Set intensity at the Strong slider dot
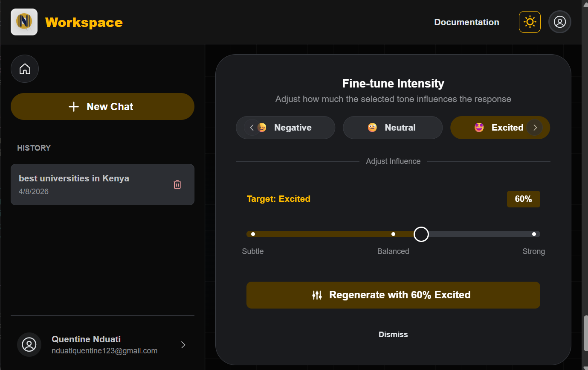588x370 pixels. coord(534,234)
